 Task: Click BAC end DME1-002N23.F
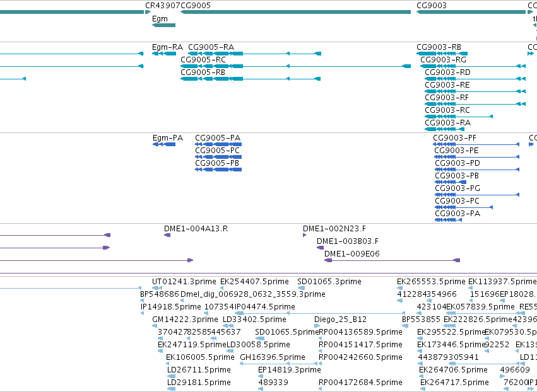pyautogui.click(x=334, y=229)
